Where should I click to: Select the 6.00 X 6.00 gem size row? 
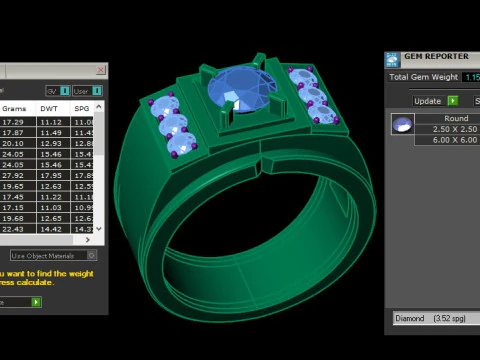(x=447, y=140)
